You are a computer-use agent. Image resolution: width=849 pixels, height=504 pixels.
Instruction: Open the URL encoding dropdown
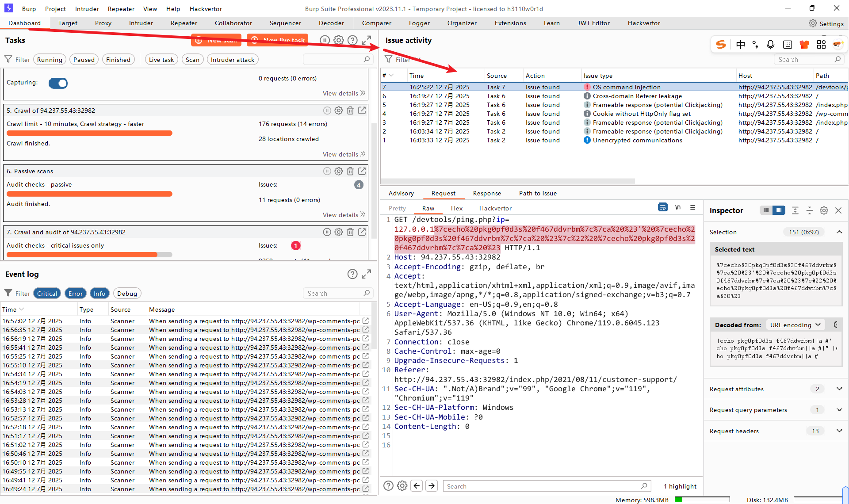click(795, 325)
